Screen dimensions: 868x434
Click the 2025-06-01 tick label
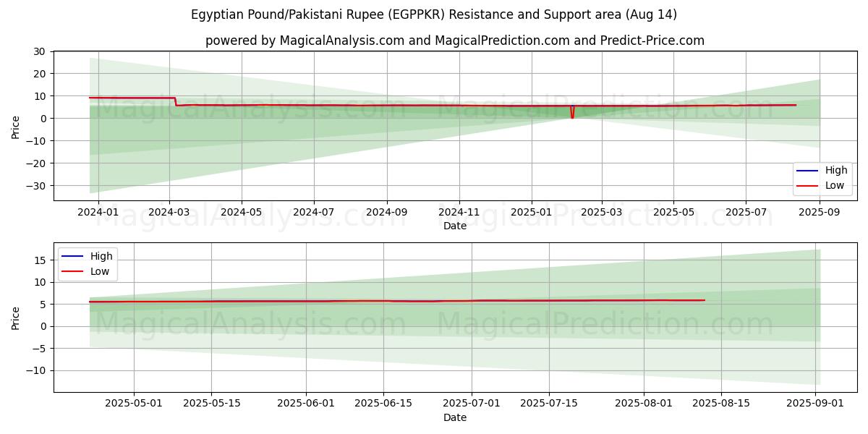pyautogui.click(x=306, y=404)
